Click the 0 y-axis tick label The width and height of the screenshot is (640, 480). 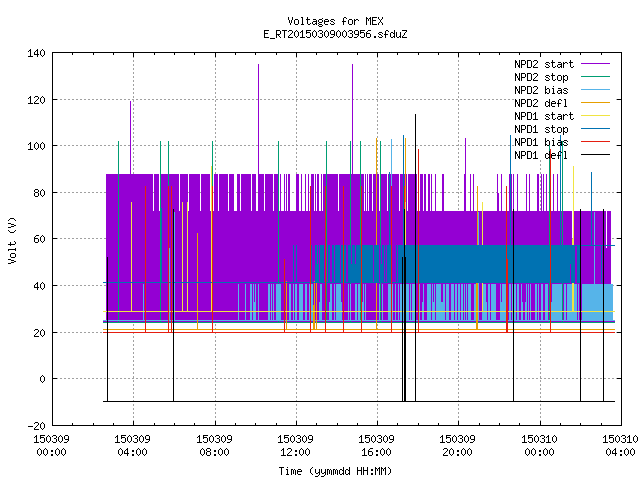pyautogui.click(x=42, y=379)
